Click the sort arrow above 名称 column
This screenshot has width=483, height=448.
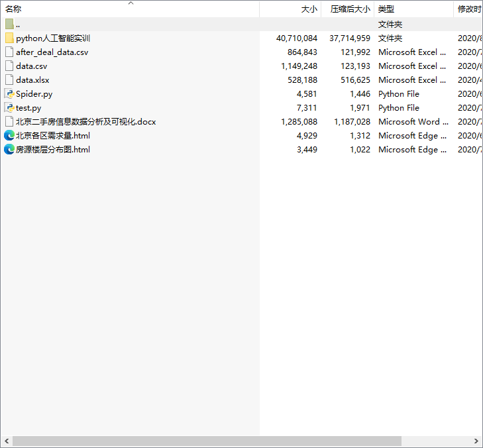click(x=131, y=3)
